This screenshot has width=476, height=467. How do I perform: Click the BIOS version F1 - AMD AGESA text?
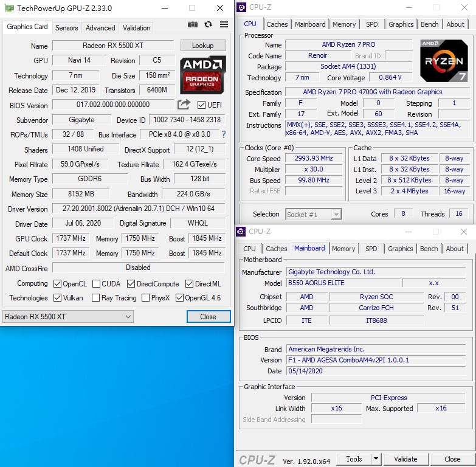point(376,360)
